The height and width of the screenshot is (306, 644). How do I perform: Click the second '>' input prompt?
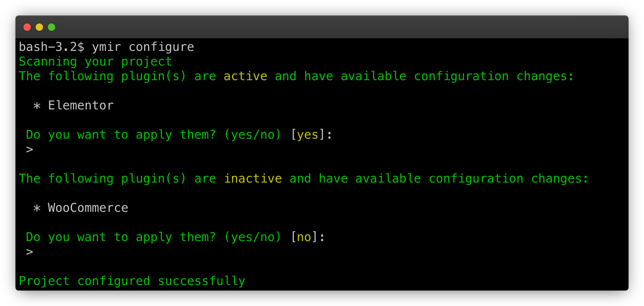point(30,252)
